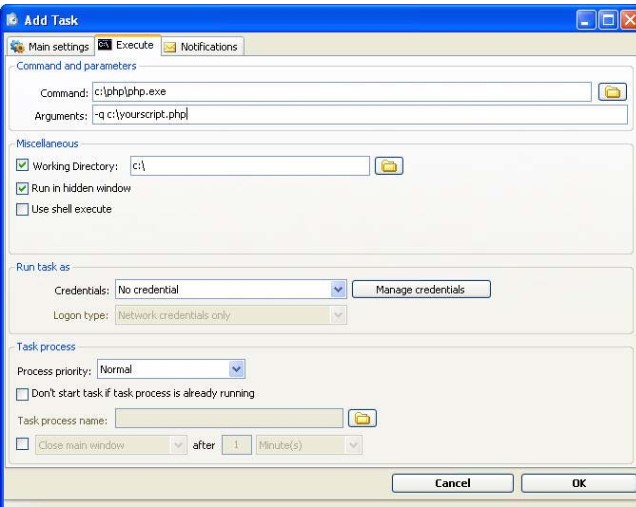The image size is (636, 507).
Task: Enable the Close main window after checkbox
Action: click(22, 444)
